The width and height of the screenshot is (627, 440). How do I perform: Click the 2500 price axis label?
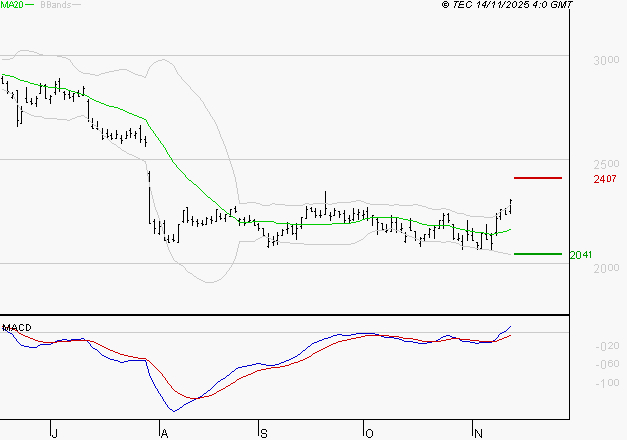click(606, 164)
